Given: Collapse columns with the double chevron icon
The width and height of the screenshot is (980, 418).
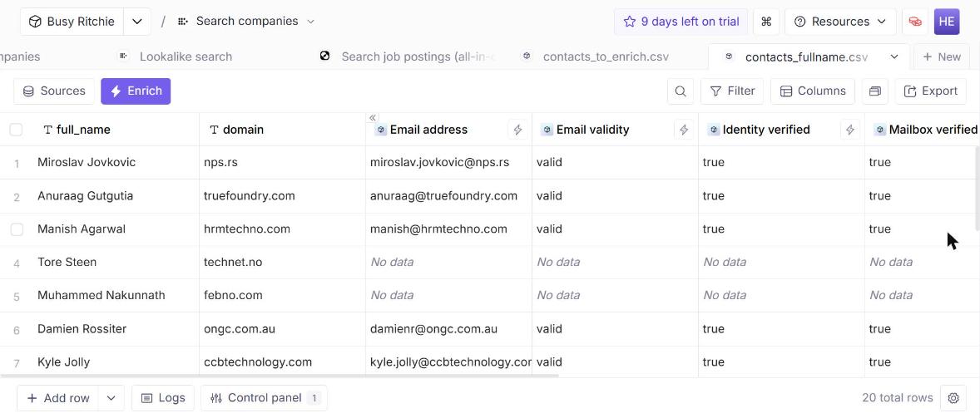Looking at the screenshot, I should 373,117.
